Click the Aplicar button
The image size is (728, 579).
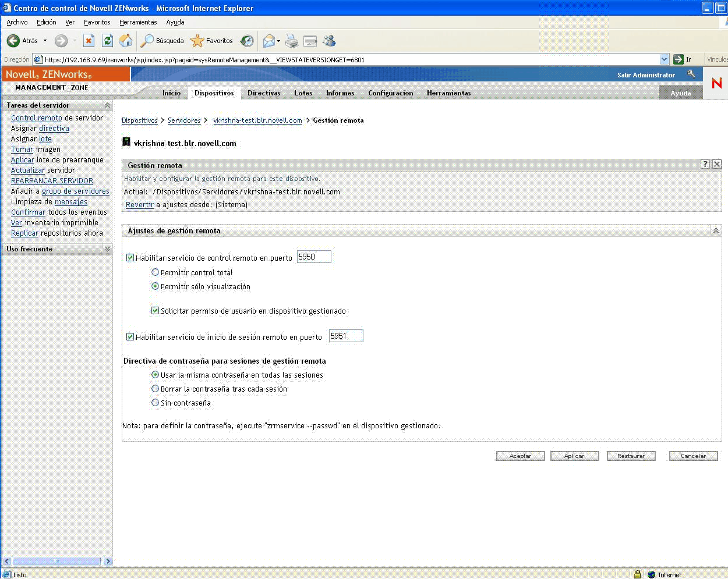click(574, 456)
